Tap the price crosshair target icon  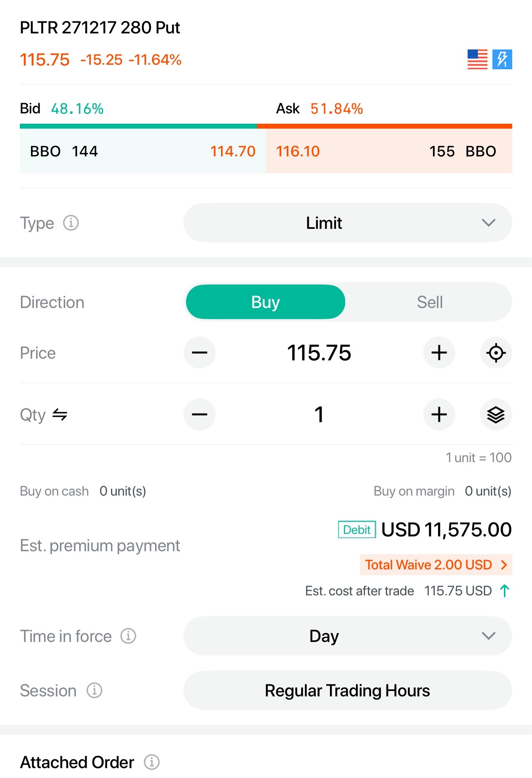[x=496, y=353]
